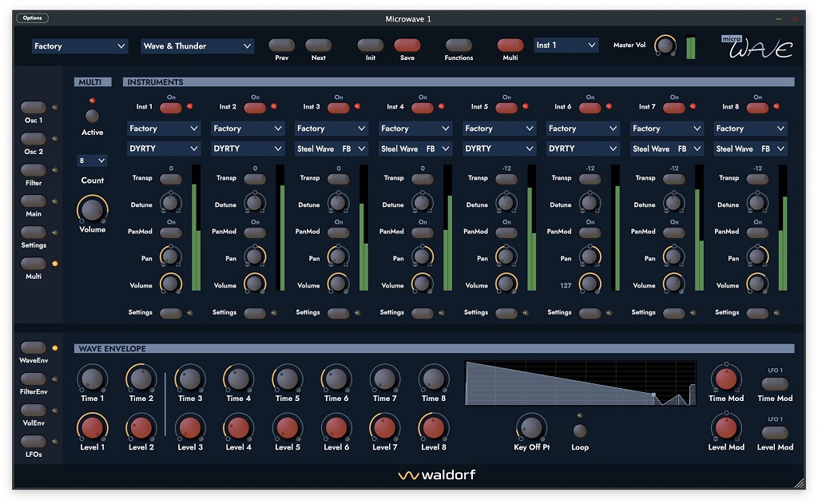Open Inst 5 Settings button
Screen dimensions: 818x504
point(506,313)
